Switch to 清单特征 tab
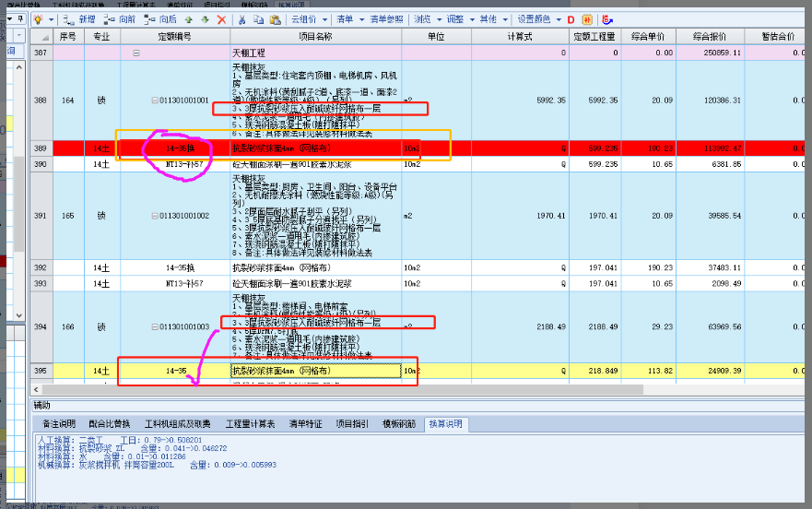This screenshot has width=812, height=509. tap(305, 424)
